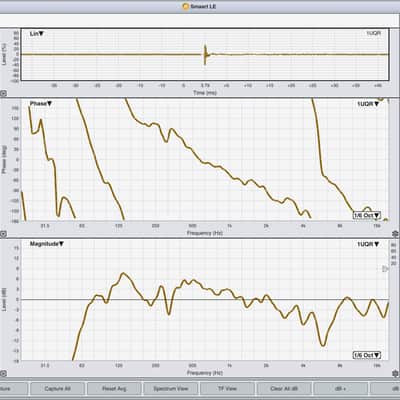Screen dimensions: 400x400
Task: Open the Magnitude plot type dropdown
Action: (x=47, y=244)
